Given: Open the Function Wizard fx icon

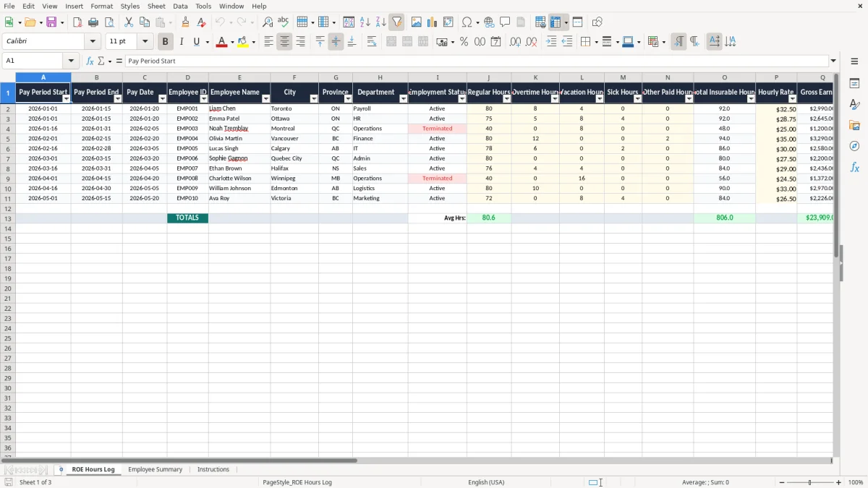Looking at the screenshot, I should [x=90, y=61].
